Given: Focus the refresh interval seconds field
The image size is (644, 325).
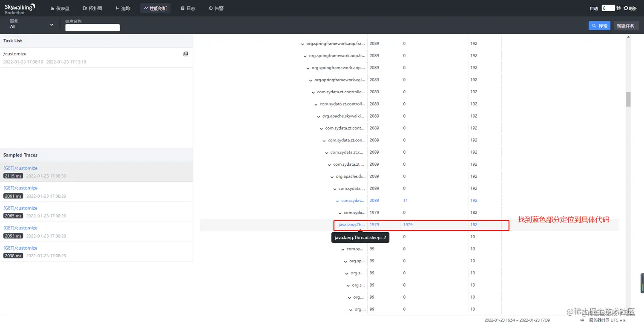Looking at the screenshot, I should pos(608,8).
